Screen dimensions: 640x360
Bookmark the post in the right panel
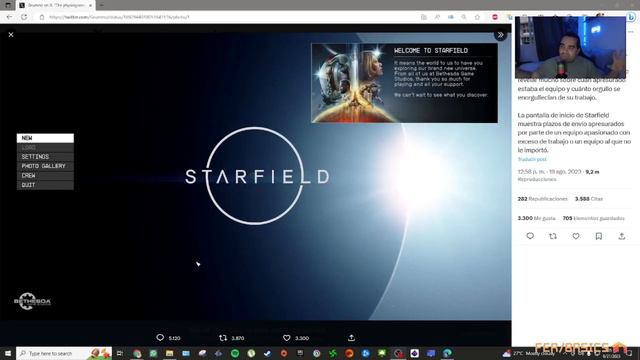click(x=598, y=236)
